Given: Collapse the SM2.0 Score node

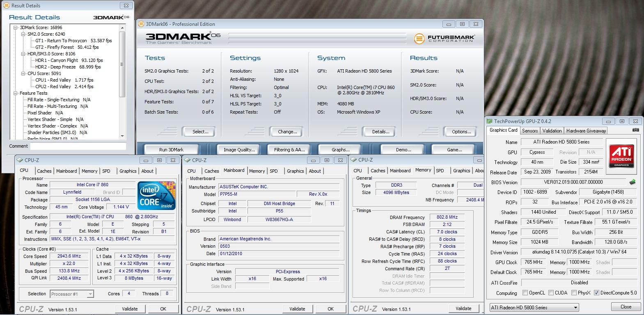Looking at the screenshot, I should click(x=23, y=34).
